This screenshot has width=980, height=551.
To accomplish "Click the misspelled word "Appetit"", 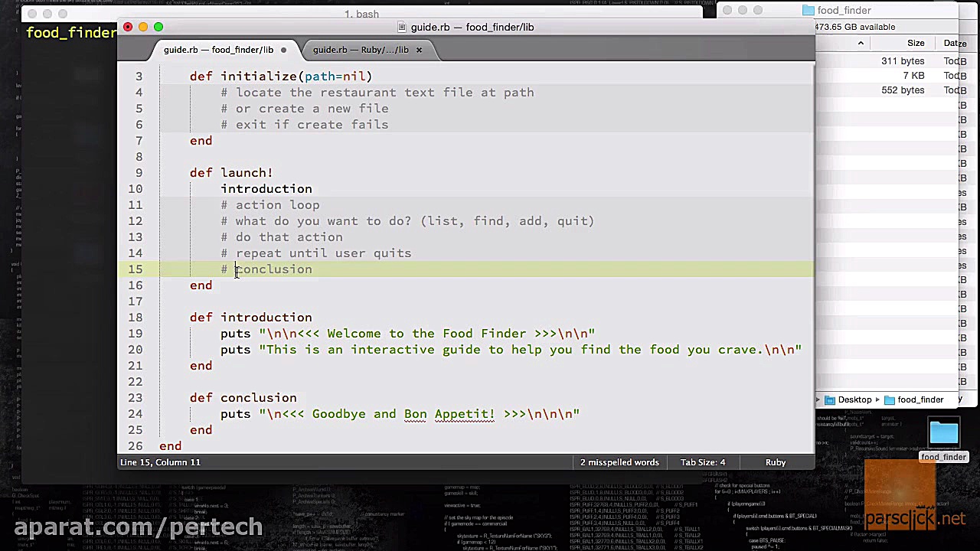I will (464, 414).
